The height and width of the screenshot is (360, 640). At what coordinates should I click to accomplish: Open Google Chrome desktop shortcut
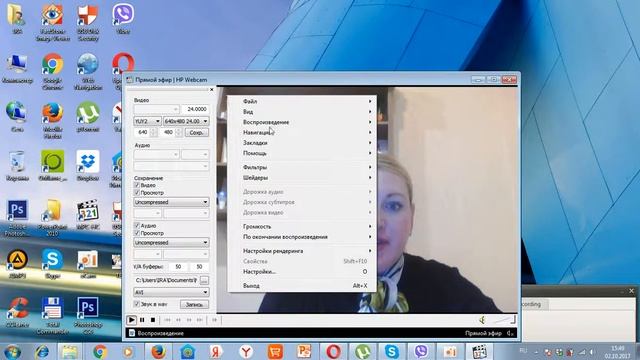[x=52, y=71]
